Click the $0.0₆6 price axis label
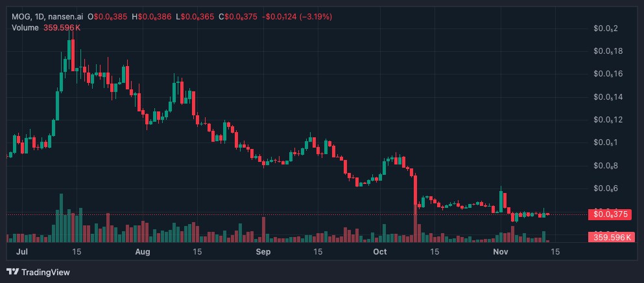Screen dimensions: 644x283 tap(606, 188)
